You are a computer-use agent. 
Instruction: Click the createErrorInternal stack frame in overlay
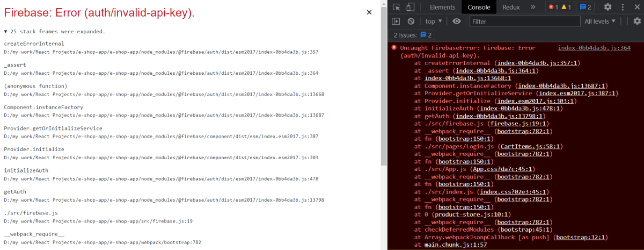[x=34, y=44]
